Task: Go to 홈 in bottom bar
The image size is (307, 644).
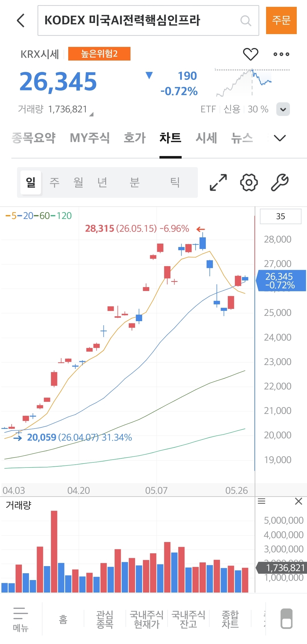Action: [x=63, y=619]
